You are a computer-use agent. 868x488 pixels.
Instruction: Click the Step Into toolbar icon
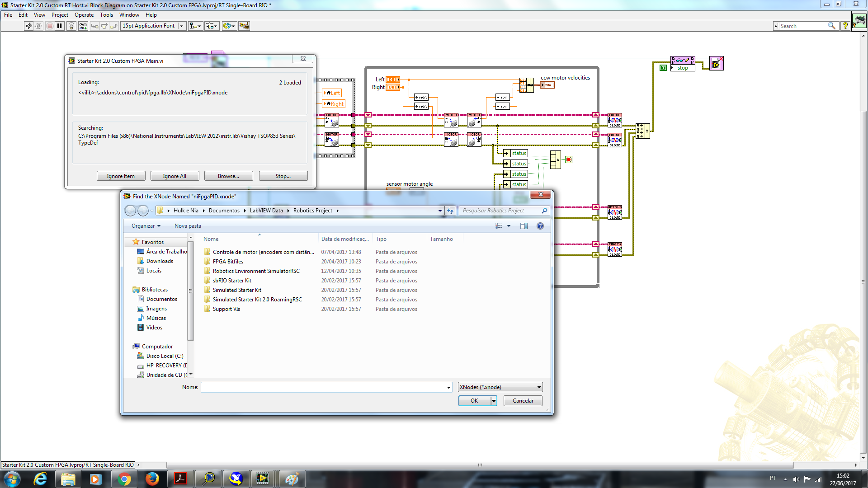click(x=94, y=26)
